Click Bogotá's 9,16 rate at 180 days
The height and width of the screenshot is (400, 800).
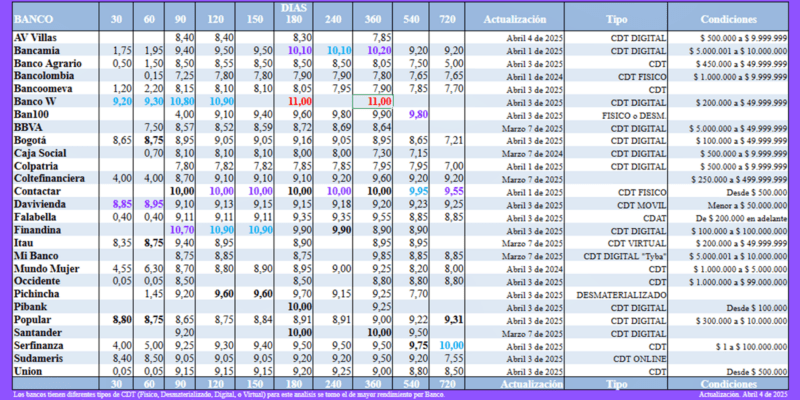point(302,140)
